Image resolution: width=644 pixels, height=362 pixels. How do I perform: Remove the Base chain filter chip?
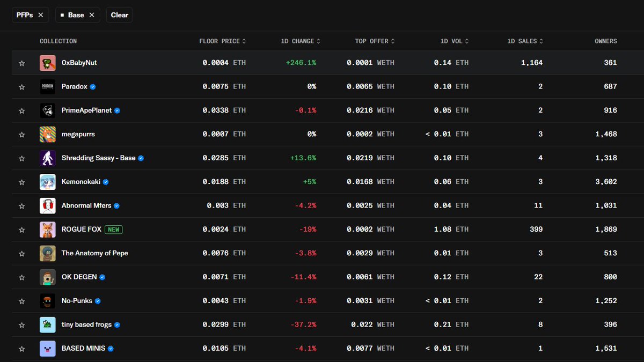point(92,15)
